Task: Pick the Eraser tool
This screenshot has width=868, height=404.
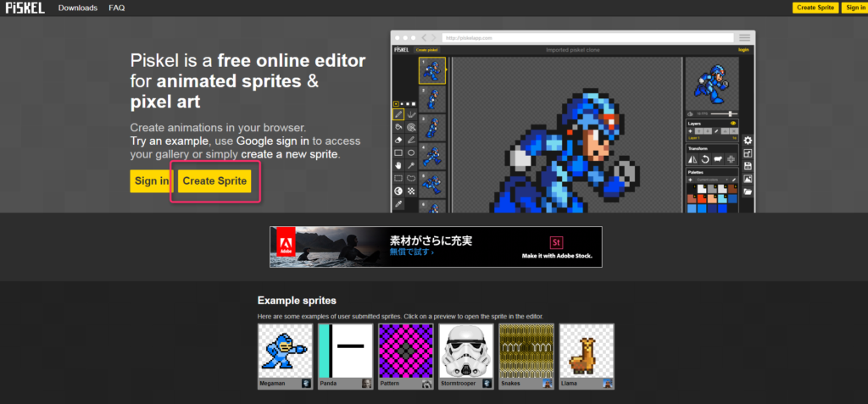Action: point(398,140)
